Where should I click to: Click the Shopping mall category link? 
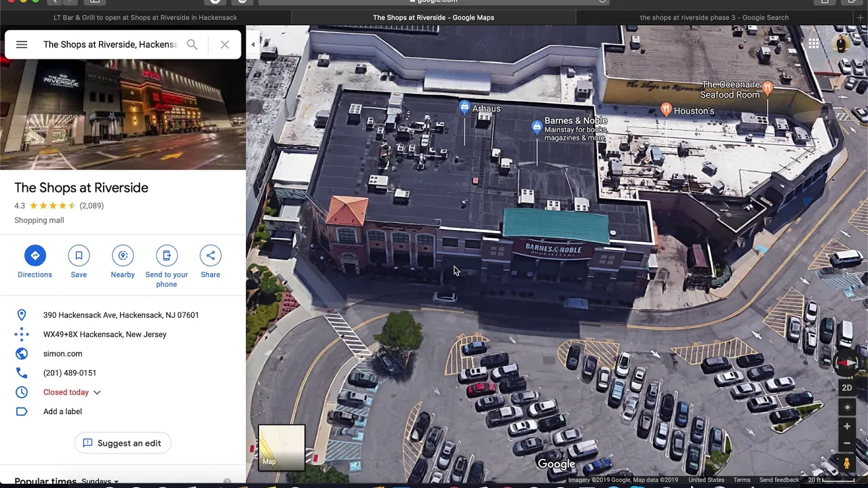tap(39, 220)
